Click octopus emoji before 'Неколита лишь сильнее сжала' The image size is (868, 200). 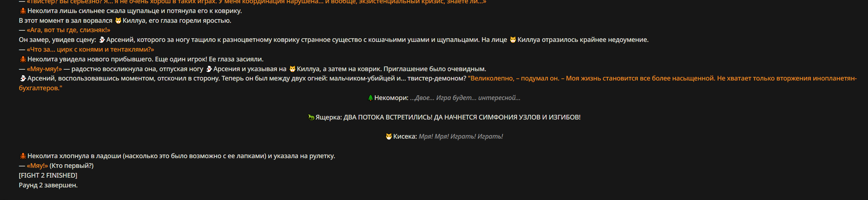(23, 11)
